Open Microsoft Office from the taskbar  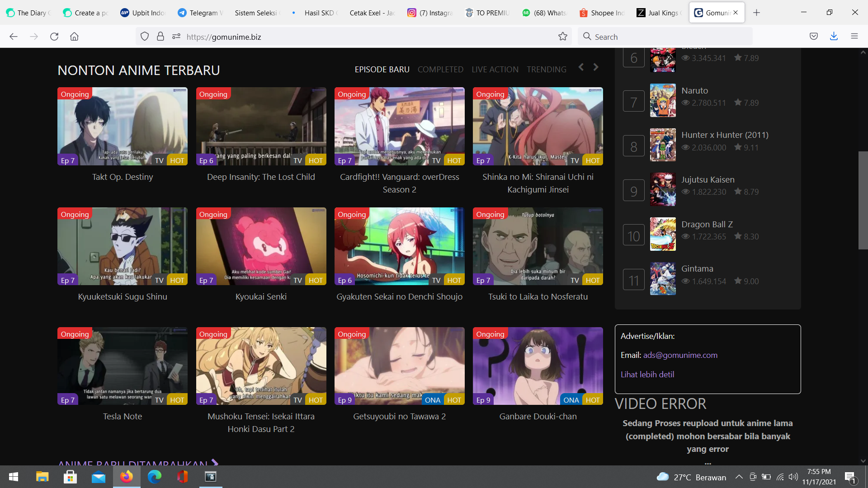(x=183, y=477)
